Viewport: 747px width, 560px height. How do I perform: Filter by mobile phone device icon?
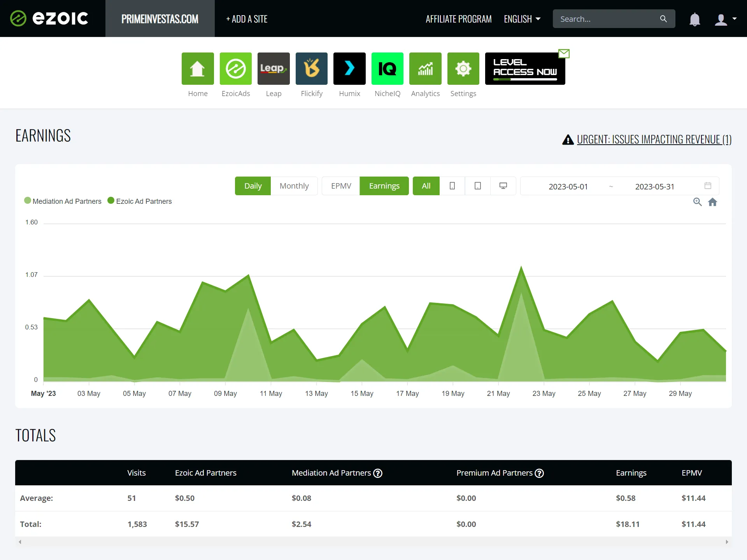point(452,186)
